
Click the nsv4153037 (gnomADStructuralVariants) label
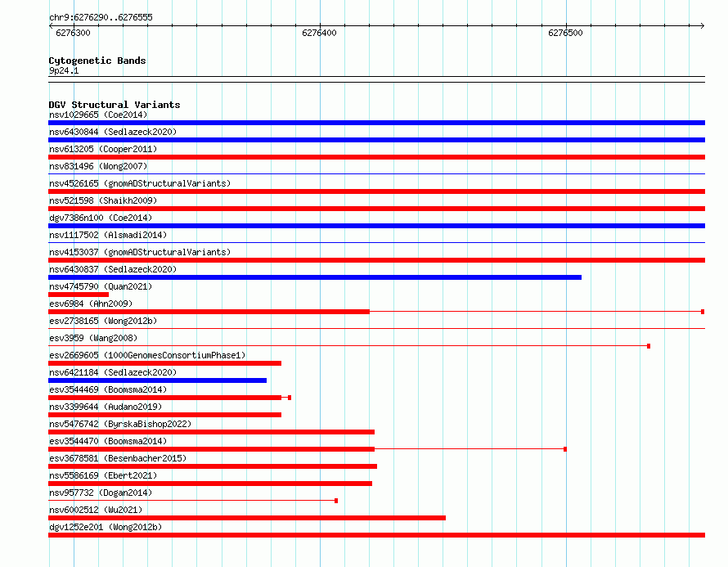tap(140, 252)
